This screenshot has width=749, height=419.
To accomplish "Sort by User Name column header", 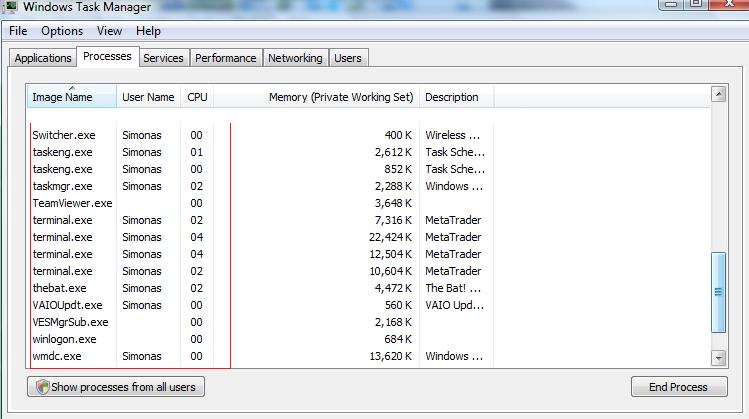I will point(148,97).
